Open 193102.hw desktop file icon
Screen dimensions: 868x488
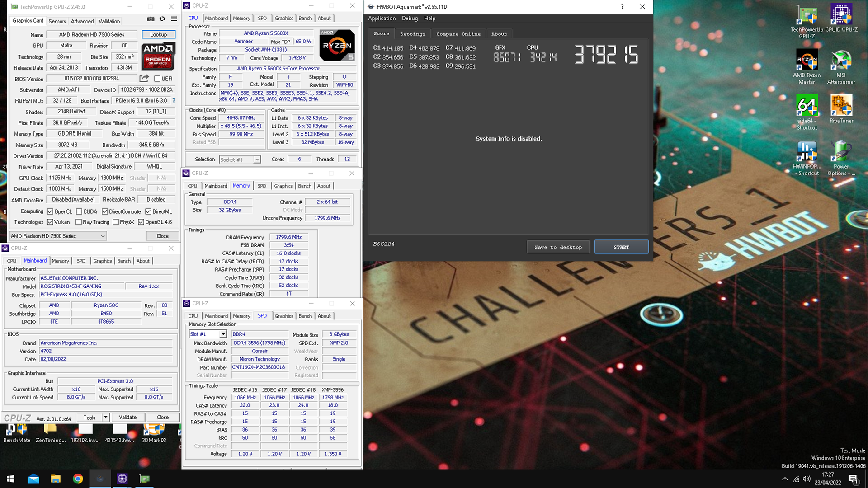85,433
